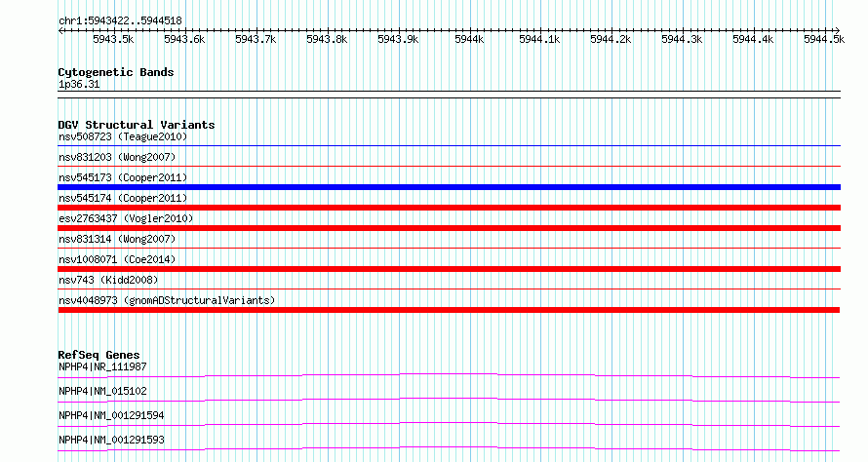Click the 5944k ruler tick label
This screenshot has height=462, width=868.
469,39
